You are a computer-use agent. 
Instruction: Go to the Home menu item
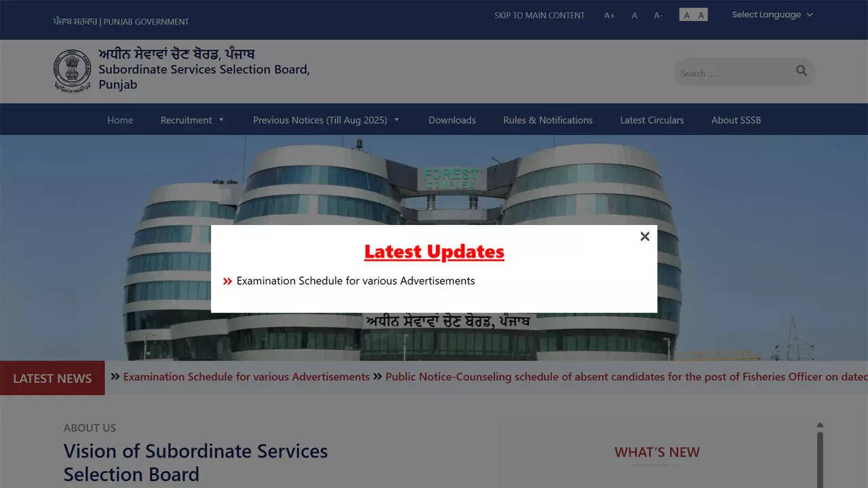tap(120, 120)
